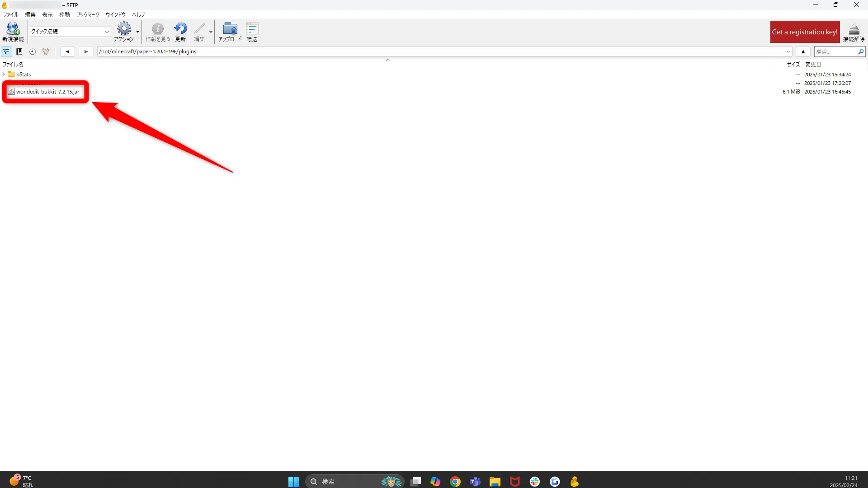The image size is (868, 488).
Task: Click the Cyberduck duck taskbar icon
Action: click(x=574, y=482)
